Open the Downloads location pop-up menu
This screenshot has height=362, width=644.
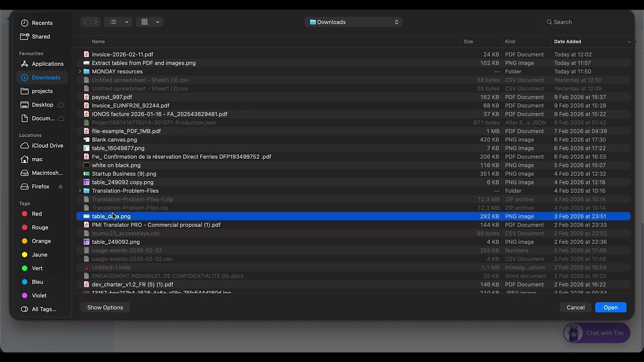click(353, 22)
